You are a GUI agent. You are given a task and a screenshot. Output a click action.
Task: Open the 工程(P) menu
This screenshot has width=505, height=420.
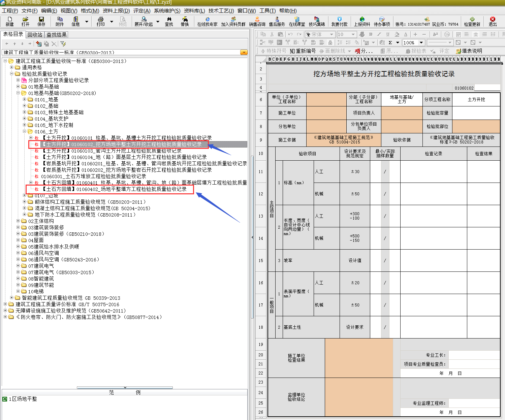[x=10, y=11]
